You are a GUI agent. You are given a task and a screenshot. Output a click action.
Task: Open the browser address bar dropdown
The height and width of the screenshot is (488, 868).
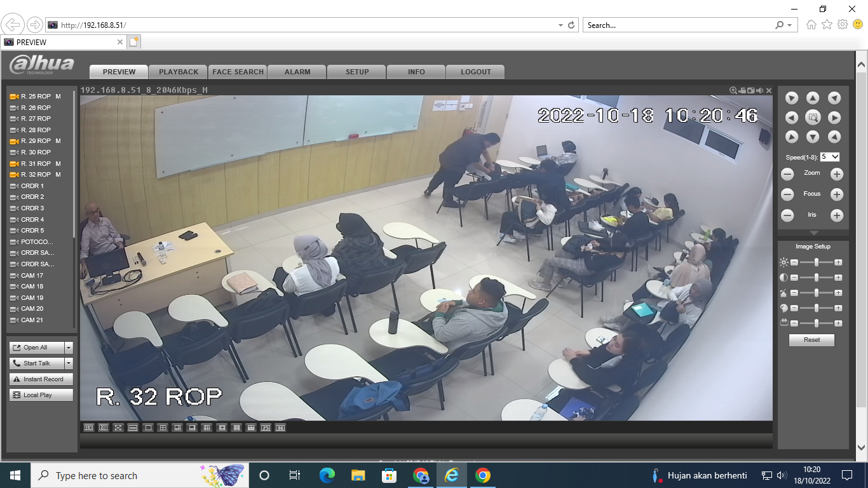560,25
